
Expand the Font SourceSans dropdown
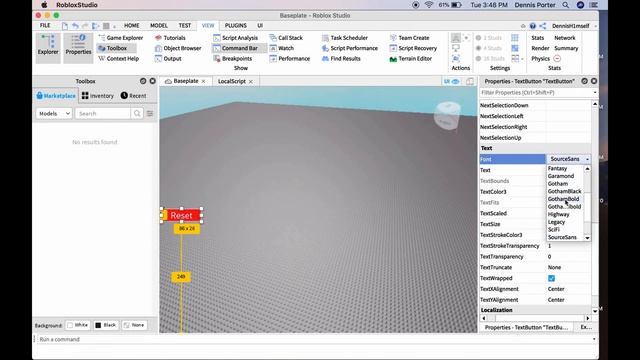[x=568, y=159]
